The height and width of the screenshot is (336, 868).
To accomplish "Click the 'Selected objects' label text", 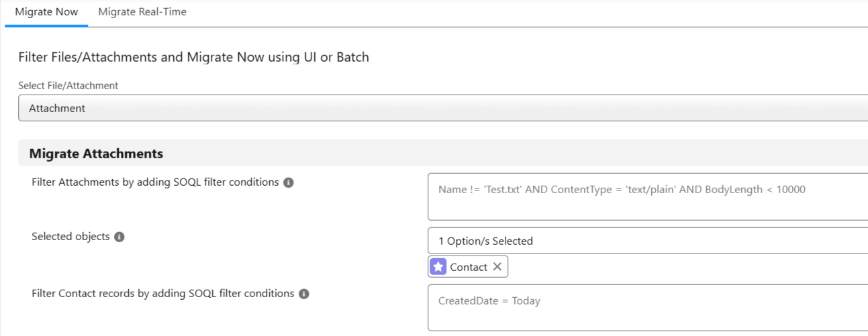I will (x=70, y=237).
